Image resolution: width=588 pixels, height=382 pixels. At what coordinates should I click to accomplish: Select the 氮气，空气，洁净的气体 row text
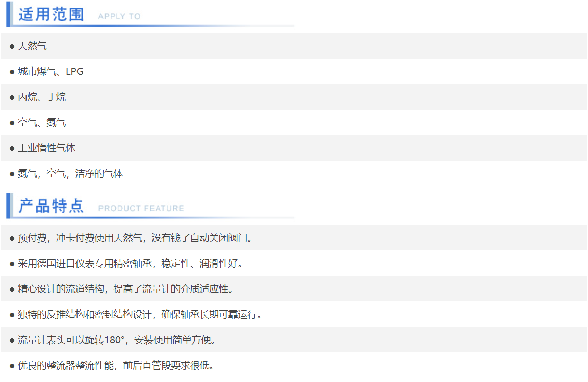[x=70, y=174]
